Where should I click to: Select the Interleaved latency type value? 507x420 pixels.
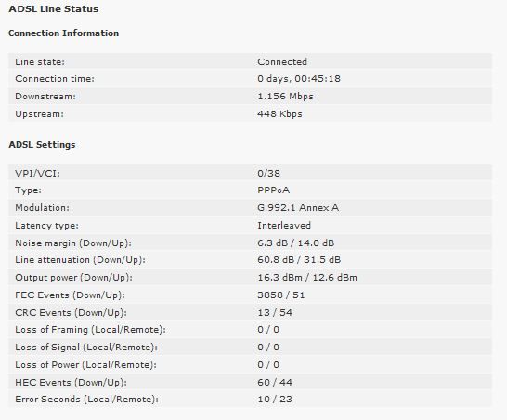coord(284,226)
